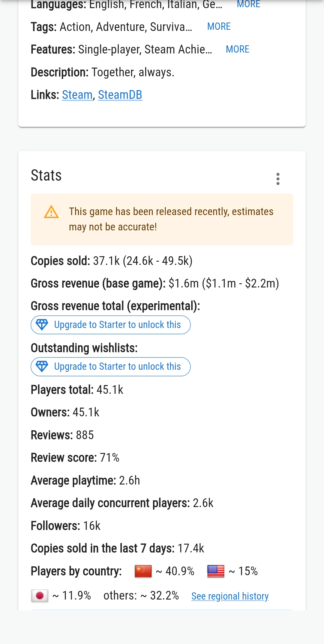
Task: Upgrade to Starter for outstanding wishlists
Action: (x=111, y=366)
